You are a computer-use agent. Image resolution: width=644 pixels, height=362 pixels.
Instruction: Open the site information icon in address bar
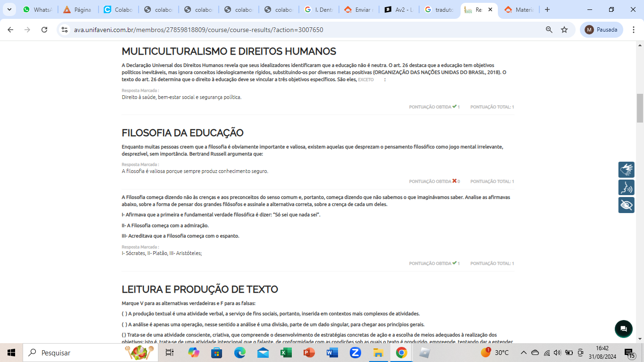(65, 30)
